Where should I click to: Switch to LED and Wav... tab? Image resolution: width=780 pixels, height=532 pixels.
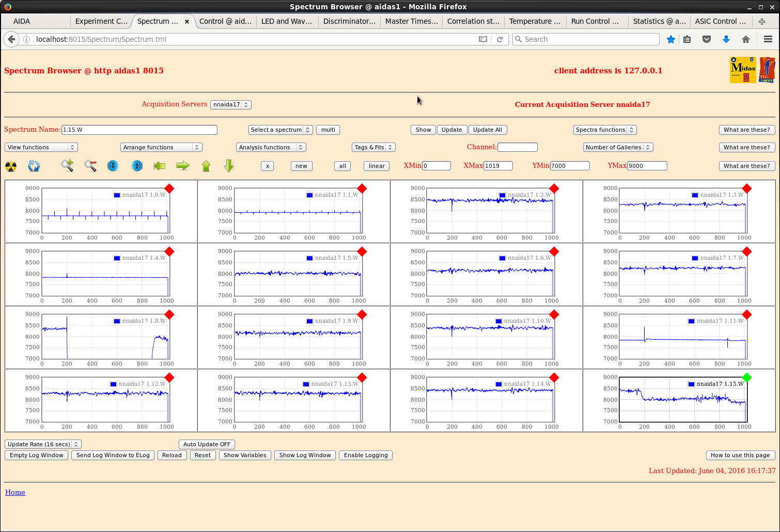click(x=287, y=21)
